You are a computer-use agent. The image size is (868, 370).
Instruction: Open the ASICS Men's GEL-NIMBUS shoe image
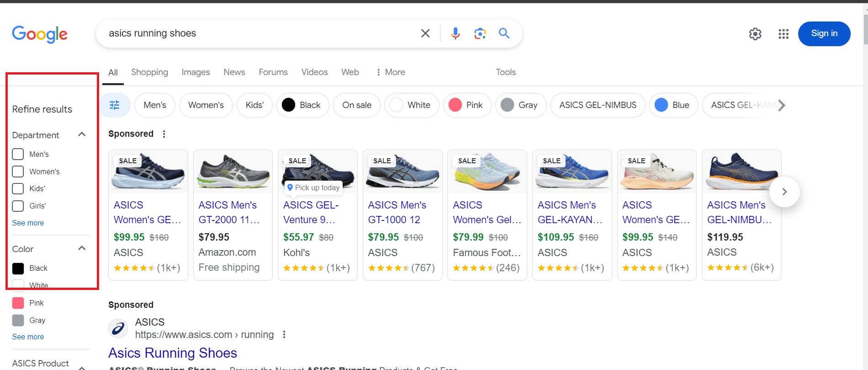(x=741, y=172)
